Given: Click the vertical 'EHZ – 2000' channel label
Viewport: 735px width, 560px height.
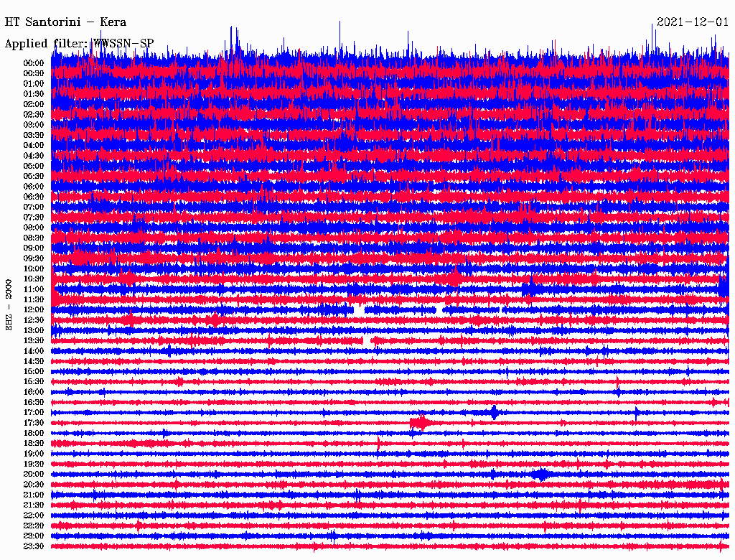Looking at the screenshot, I should (x=9, y=305).
